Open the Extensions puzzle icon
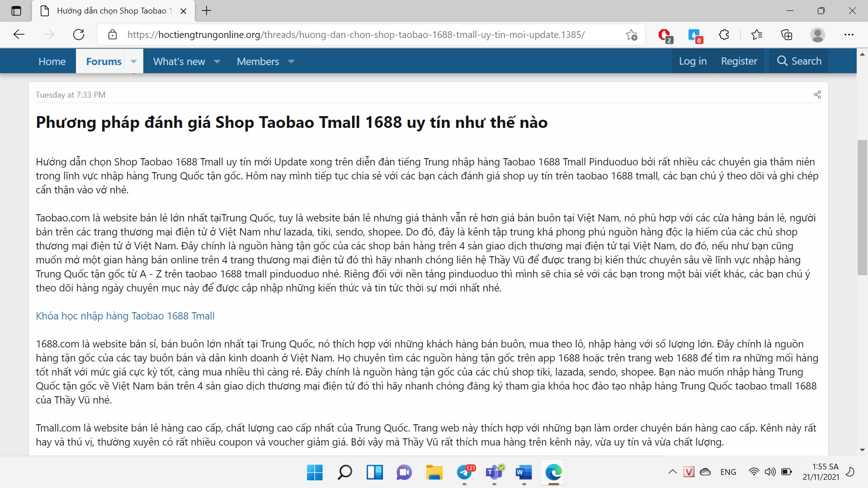 click(724, 35)
